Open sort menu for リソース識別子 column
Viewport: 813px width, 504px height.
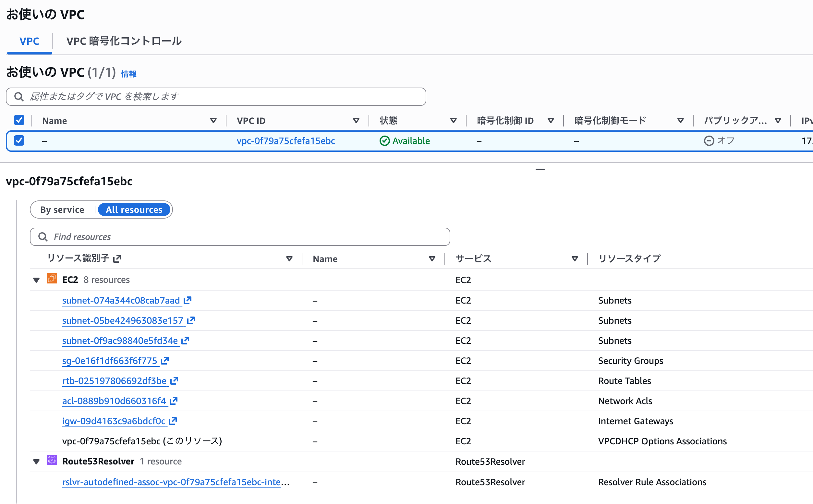coord(289,259)
